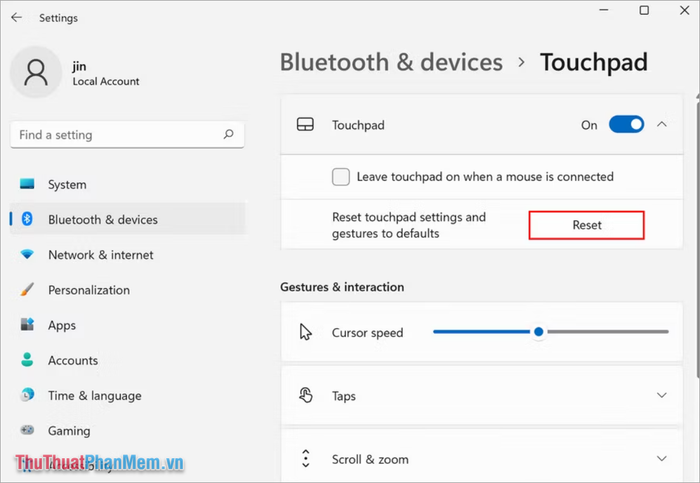The width and height of the screenshot is (700, 483).
Task: Click the Apps icon in sidebar
Action: click(27, 325)
